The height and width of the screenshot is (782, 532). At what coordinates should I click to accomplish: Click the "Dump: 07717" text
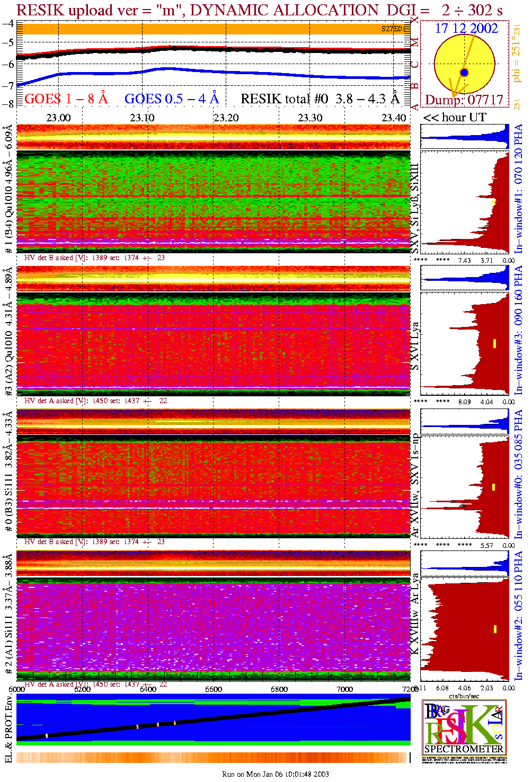[x=464, y=100]
